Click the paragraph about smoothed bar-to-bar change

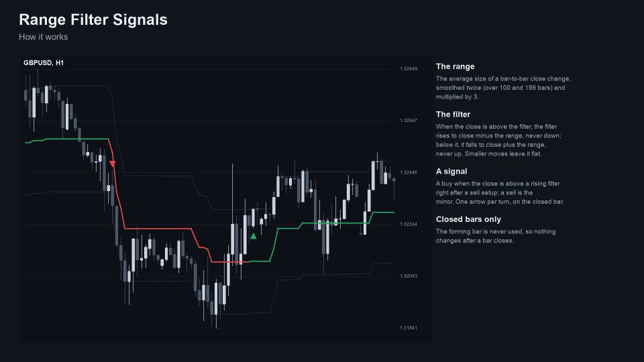503,88
